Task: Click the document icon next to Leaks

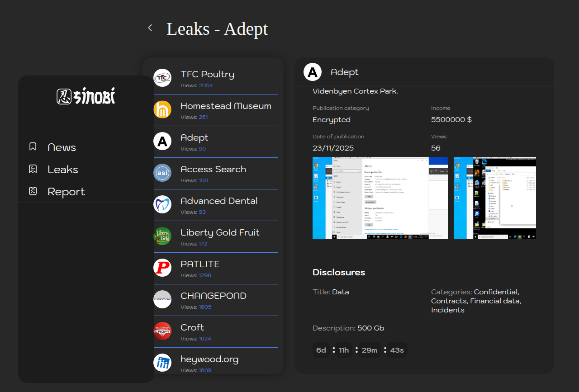Action: point(33,169)
